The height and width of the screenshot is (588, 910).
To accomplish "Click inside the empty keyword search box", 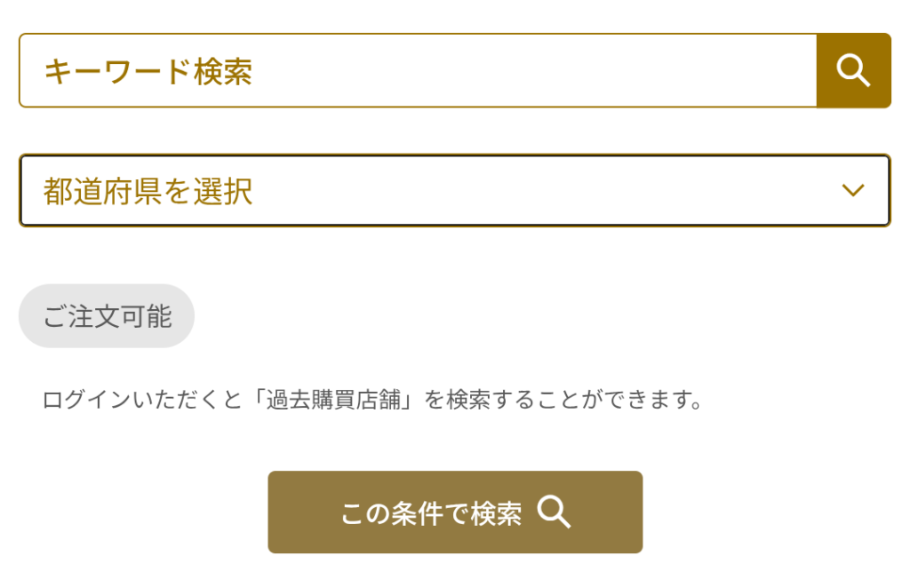I will click(533, 71).
